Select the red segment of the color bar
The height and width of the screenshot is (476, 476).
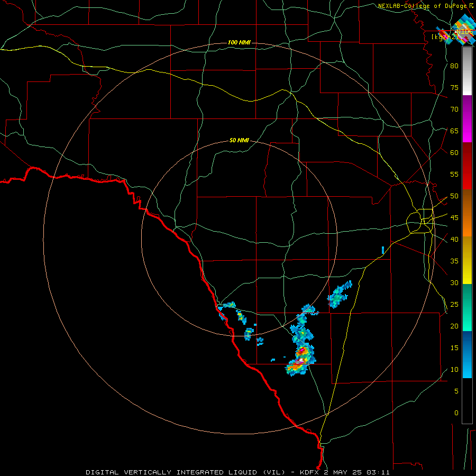tap(467, 166)
